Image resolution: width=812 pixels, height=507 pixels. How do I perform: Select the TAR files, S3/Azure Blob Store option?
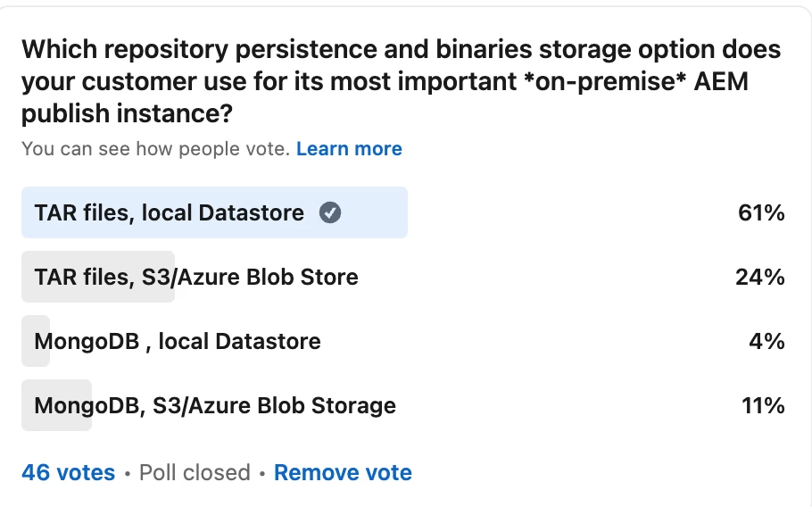[196, 278]
